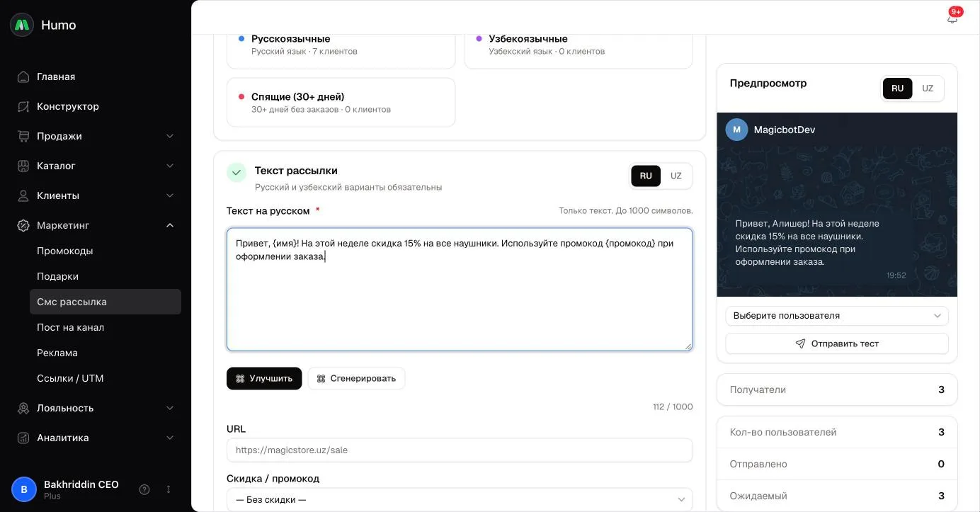Expand the Лояльность menu chevron
Viewport: 980px width, 512px height.
pyautogui.click(x=170, y=408)
